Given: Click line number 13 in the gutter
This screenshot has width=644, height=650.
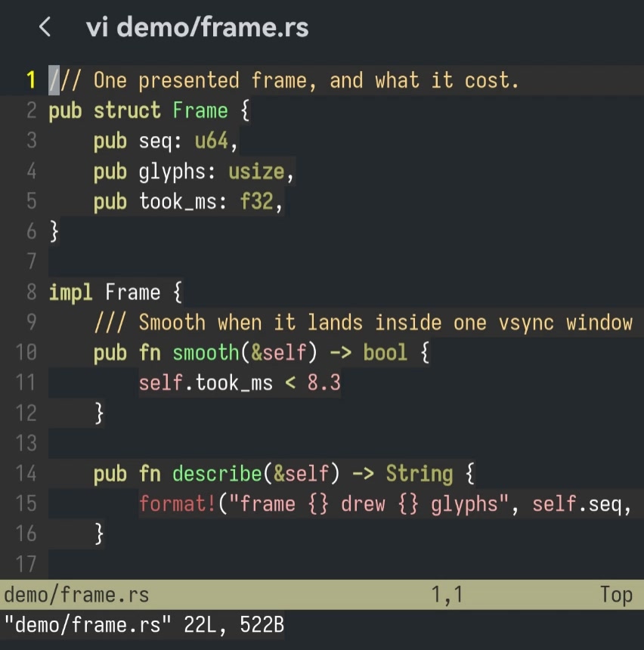Looking at the screenshot, I should coord(26,443).
